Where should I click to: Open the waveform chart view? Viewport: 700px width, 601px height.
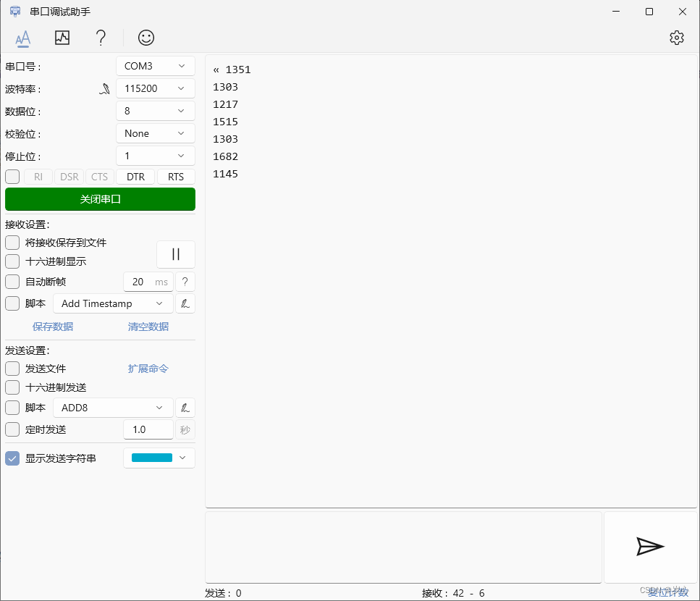click(x=62, y=38)
